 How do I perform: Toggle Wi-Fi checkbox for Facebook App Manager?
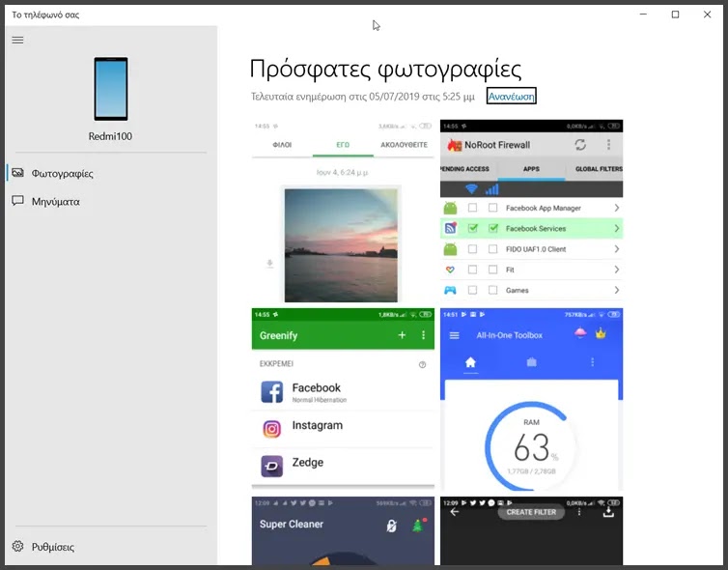coord(472,208)
